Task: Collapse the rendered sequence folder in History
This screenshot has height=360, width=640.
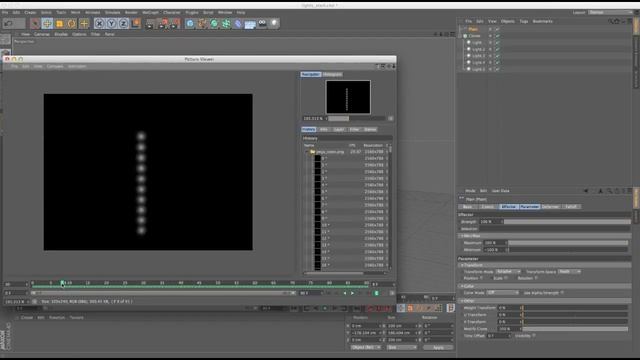Action: 307,152
